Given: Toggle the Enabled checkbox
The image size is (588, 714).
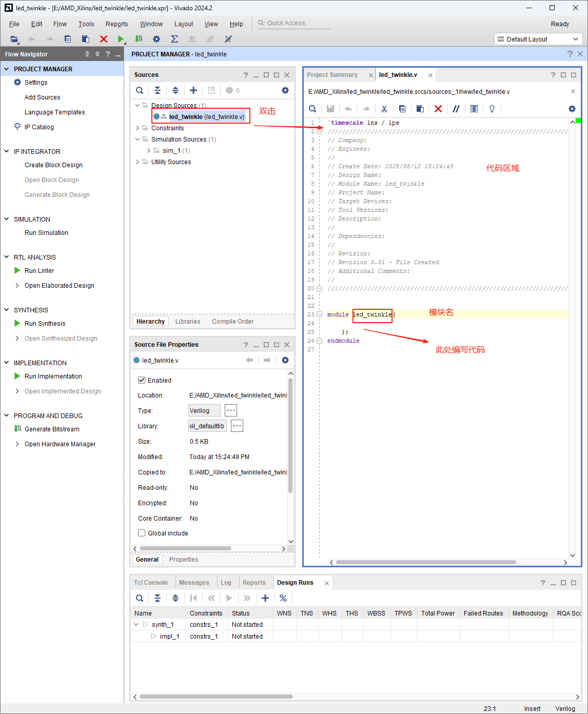Looking at the screenshot, I should click(142, 380).
